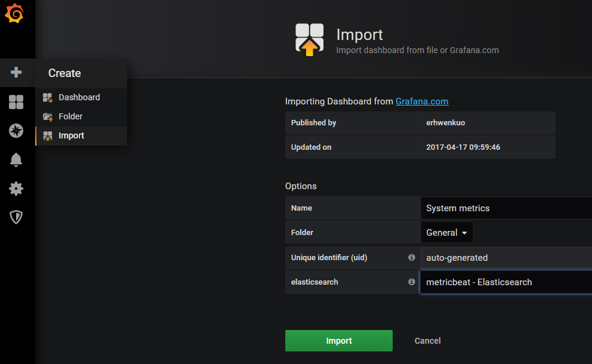
Task: Cancel the dashboard import
Action: 427,341
